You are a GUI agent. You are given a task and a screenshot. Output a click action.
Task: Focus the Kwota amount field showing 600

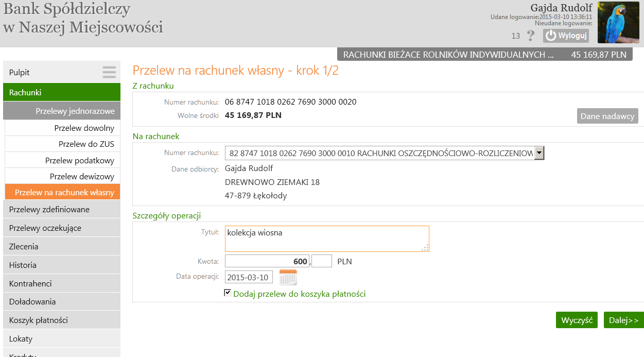pos(267,261)
